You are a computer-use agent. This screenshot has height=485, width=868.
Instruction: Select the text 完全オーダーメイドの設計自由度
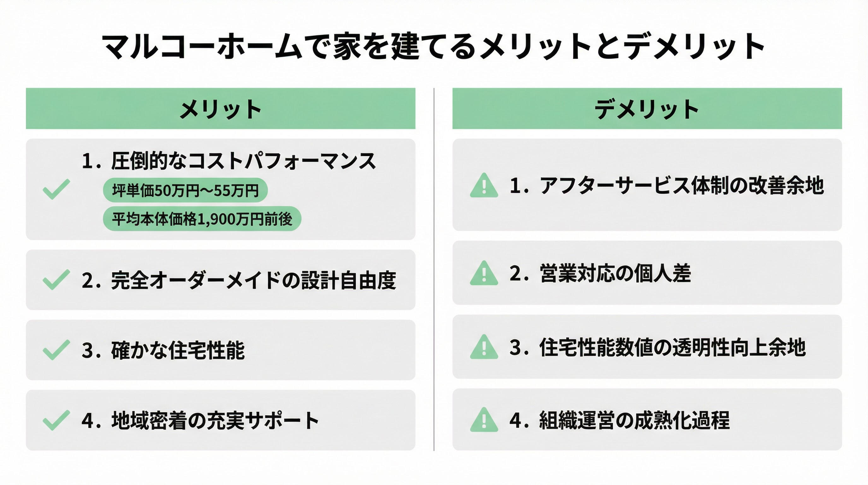(x=253, y=280)
